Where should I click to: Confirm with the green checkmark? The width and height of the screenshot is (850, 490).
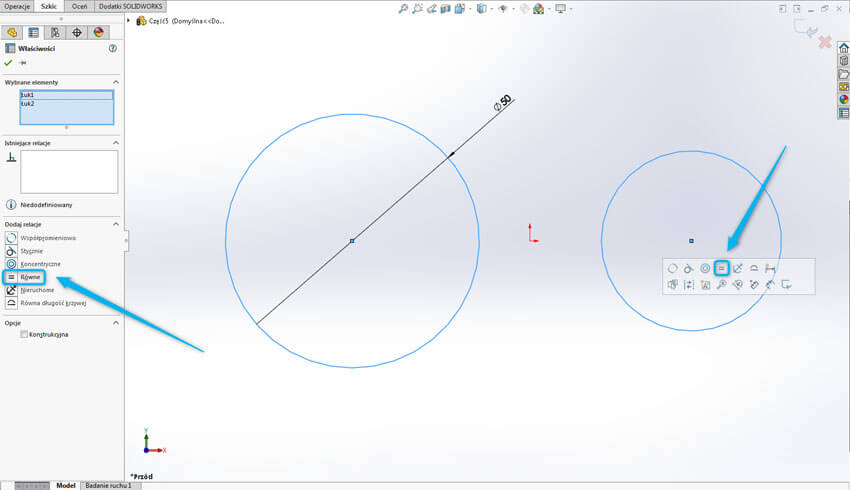pyautogui.click(x=8, y=63)
